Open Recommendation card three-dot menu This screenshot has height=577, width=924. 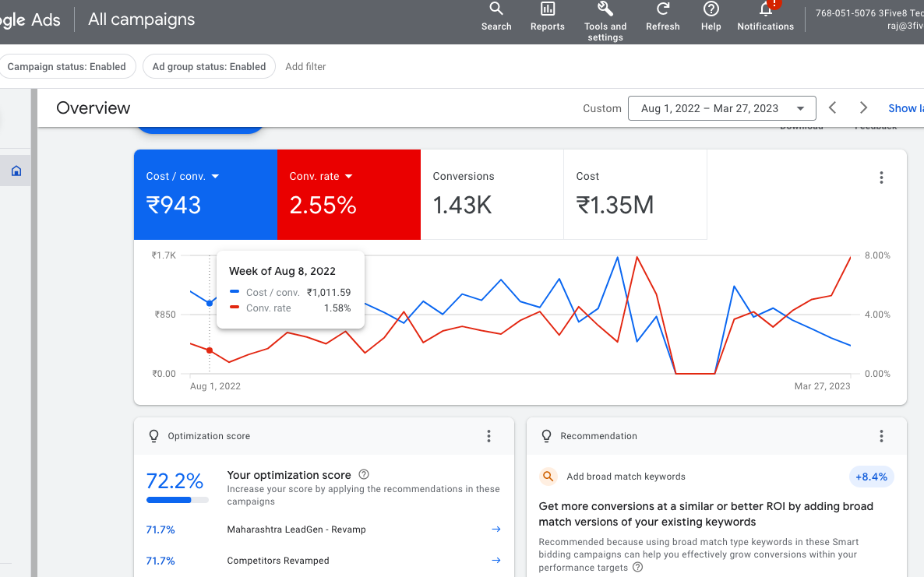(x=881, y=436)
